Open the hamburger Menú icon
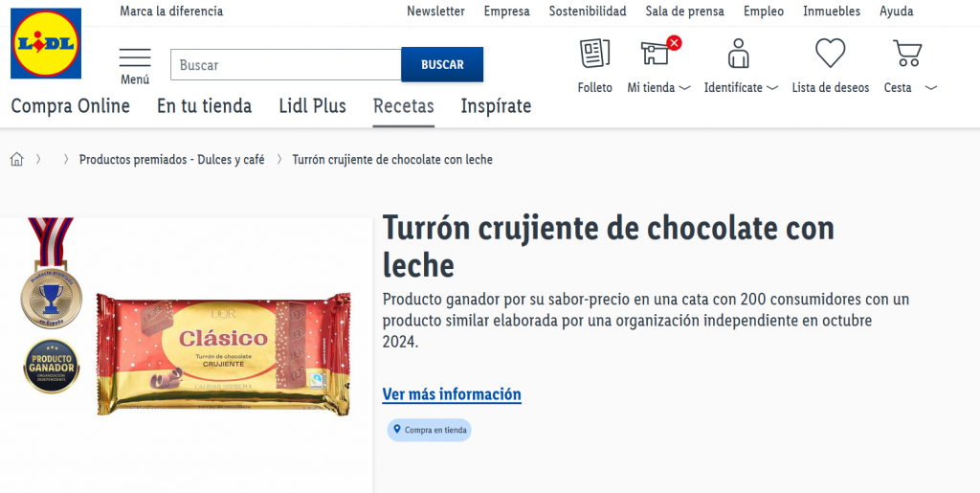 tap(135, 57)
